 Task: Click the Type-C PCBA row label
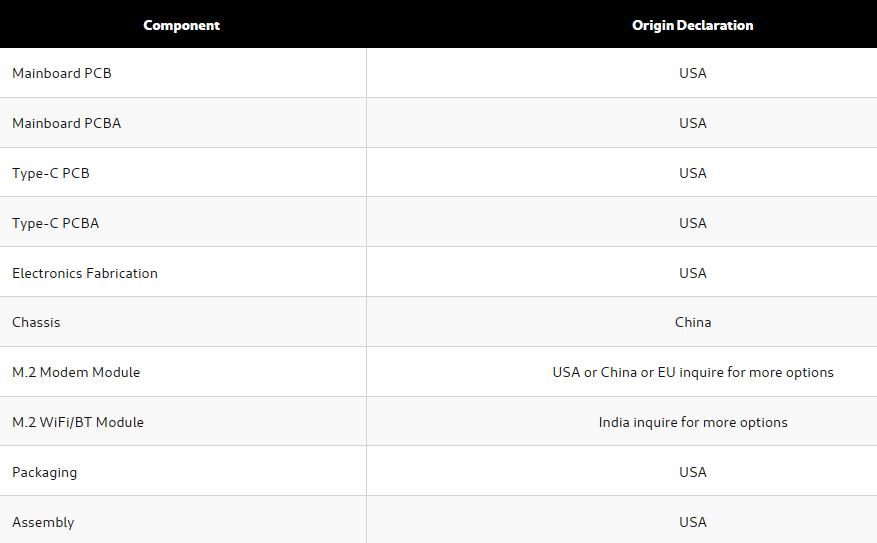tap(56, 223)
